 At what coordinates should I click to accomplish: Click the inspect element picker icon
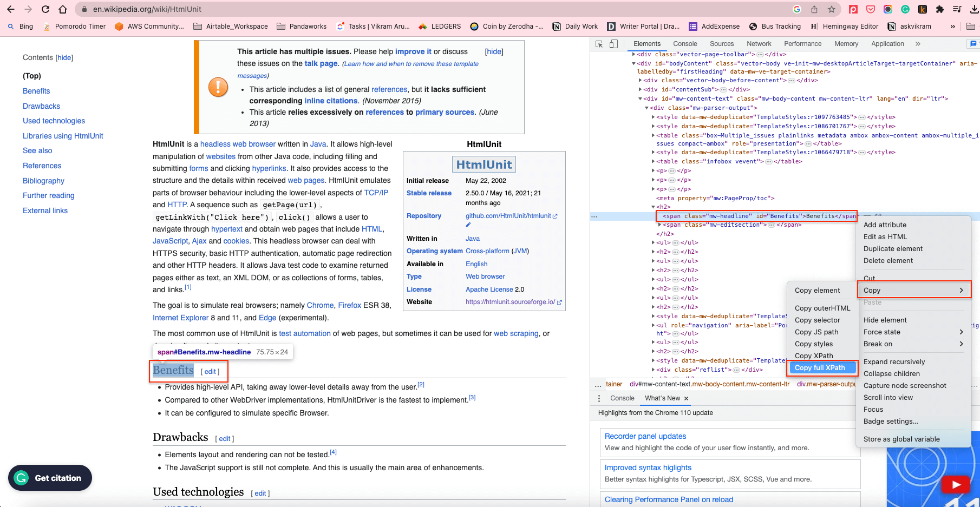click(x=599, y=44)
